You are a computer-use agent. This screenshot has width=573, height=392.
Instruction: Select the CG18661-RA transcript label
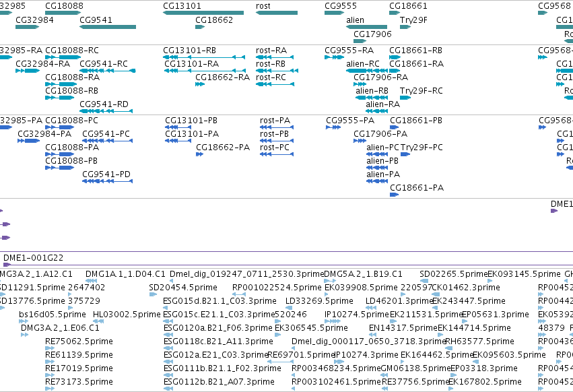(416, 63)
